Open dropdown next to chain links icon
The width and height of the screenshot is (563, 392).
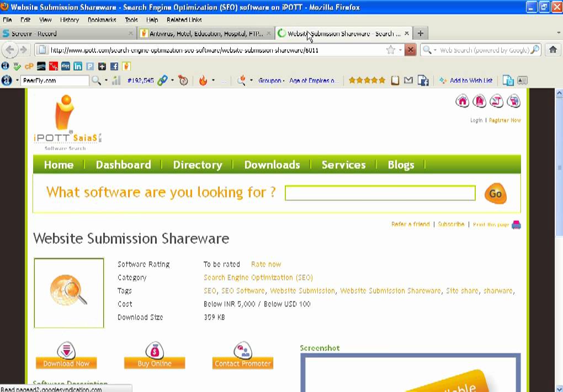point(172,81)
